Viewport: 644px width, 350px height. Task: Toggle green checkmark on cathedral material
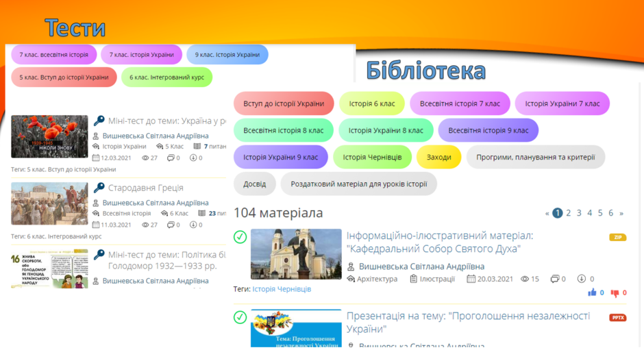tap(240, 236)
